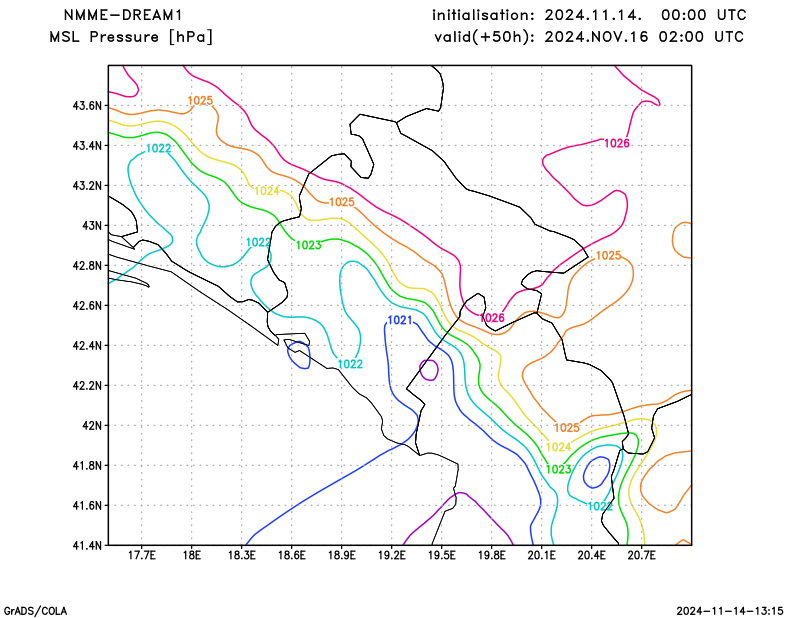The width and height of the screenshot is (800, 618).
Task: Click the 18.3E longitude axis label
Action: 241,555
